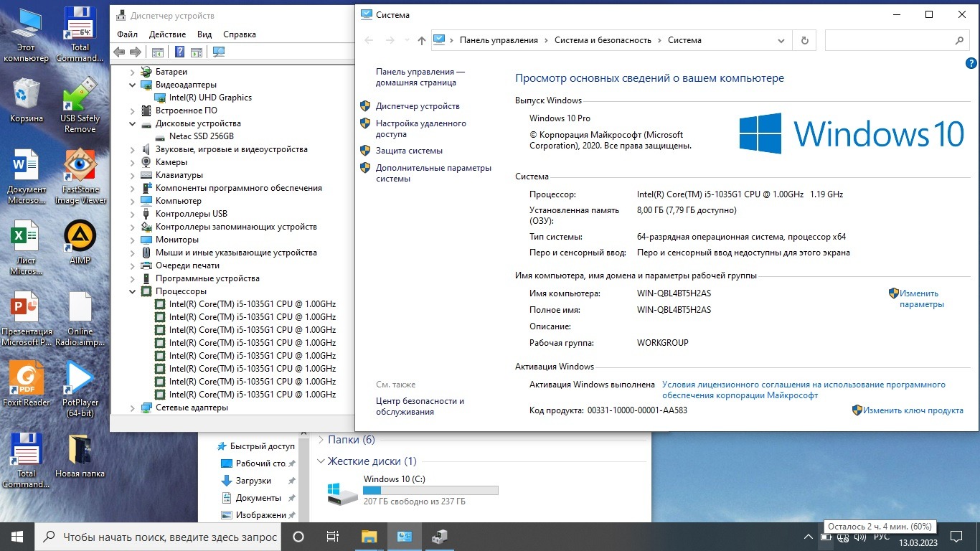Open Диспетчер устройств link in Система

click(418, 106)
